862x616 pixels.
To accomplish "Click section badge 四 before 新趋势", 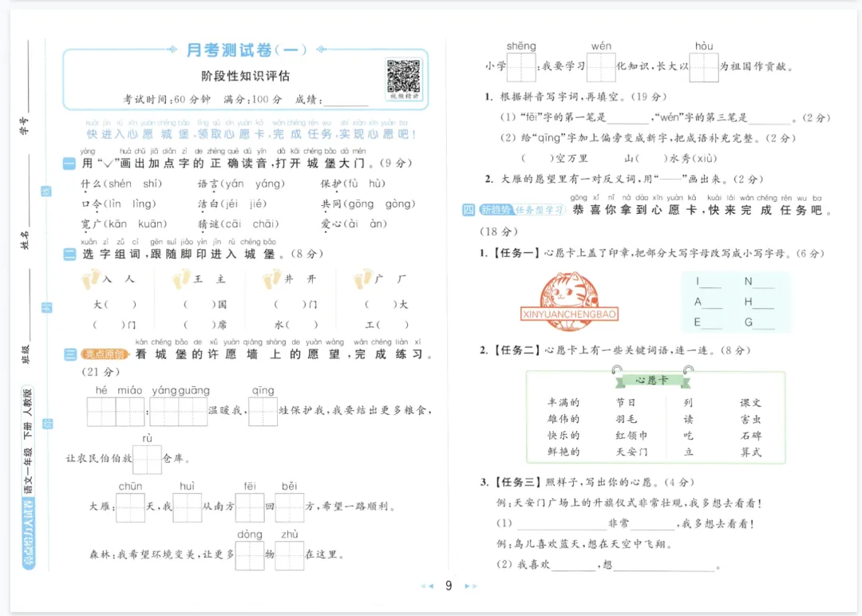I will [x=468, y=210].
